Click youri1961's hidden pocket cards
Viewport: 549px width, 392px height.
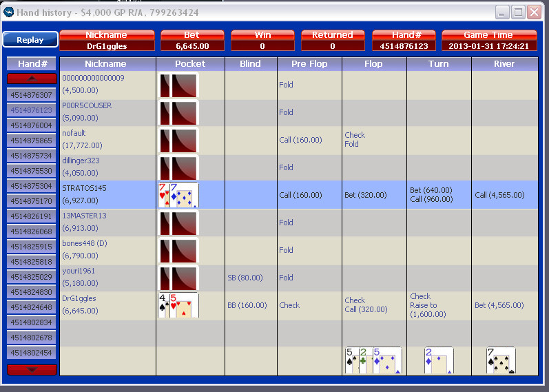click(x=178, y=278)
